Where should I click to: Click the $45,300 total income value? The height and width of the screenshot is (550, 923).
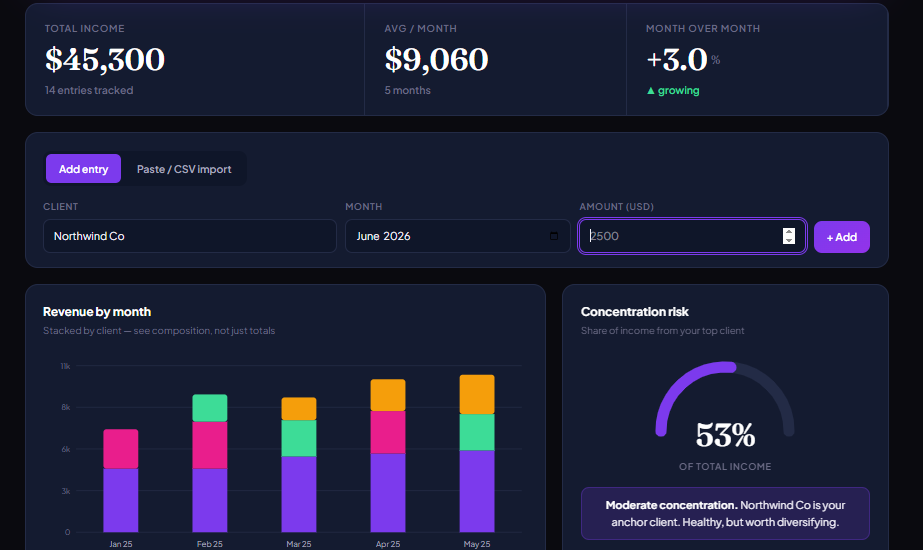[x=105, y=60]
